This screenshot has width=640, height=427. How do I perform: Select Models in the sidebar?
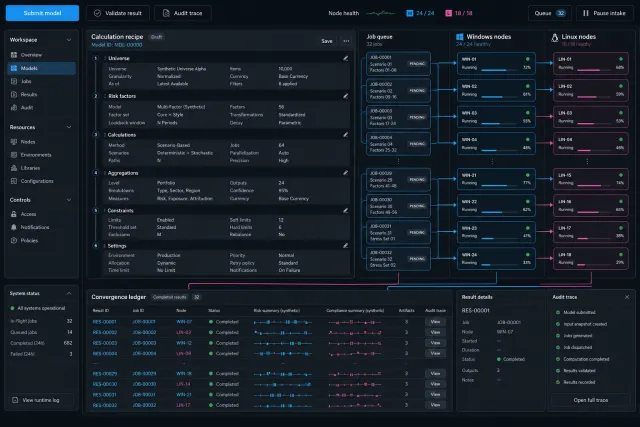pyautogui.click(x=42, y=68)
